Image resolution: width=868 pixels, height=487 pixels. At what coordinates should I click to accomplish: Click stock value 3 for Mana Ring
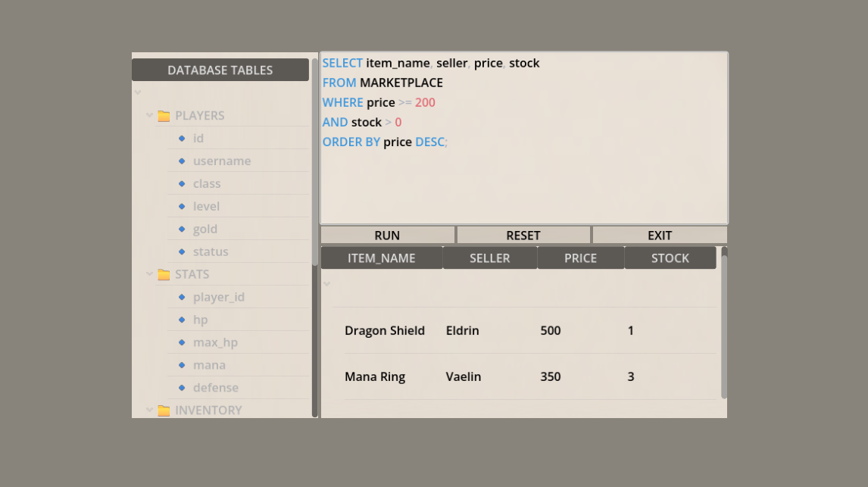pyautogui.click(x=631, y=376)
